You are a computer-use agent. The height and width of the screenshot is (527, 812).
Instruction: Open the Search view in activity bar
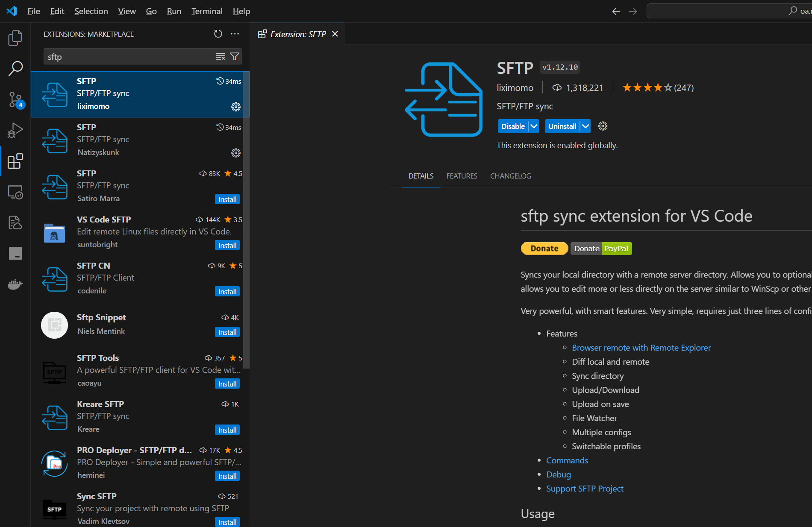point(15,69)
